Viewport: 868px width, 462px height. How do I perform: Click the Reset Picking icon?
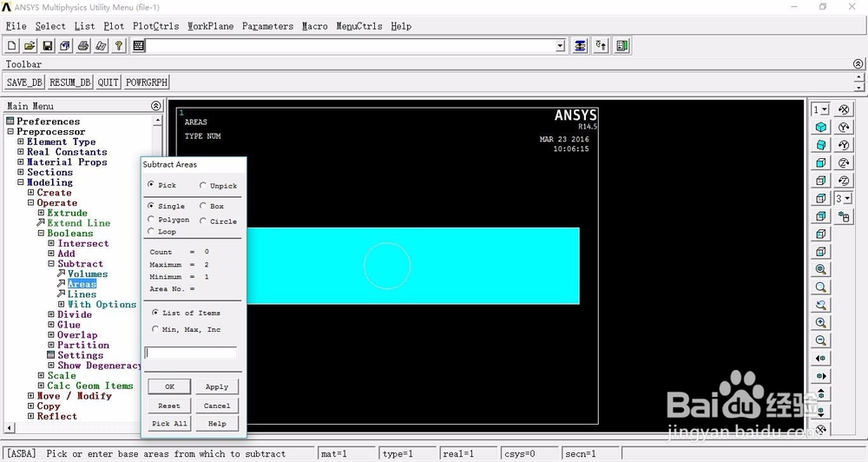[x=602, y=46]
